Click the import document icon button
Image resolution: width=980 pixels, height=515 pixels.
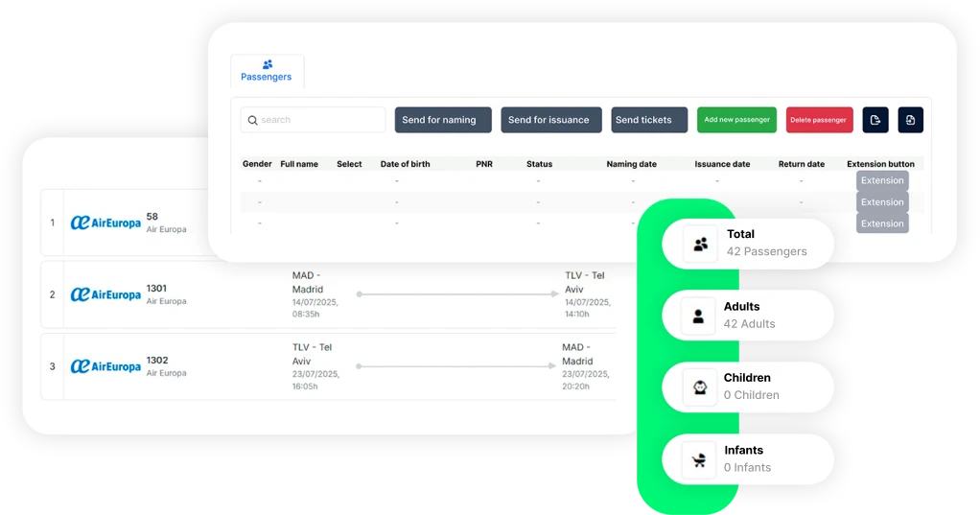point(910,120)
